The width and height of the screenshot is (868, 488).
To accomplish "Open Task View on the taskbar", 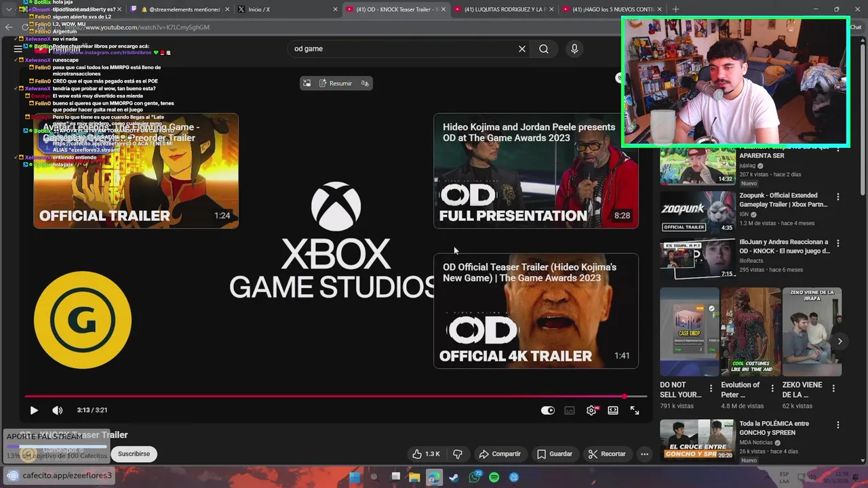I will point(395,477).
